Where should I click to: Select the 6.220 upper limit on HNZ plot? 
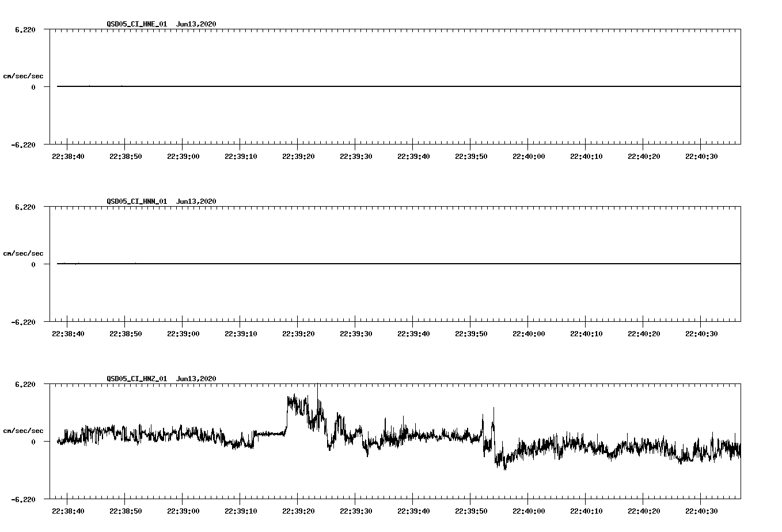tap(25, 384)
